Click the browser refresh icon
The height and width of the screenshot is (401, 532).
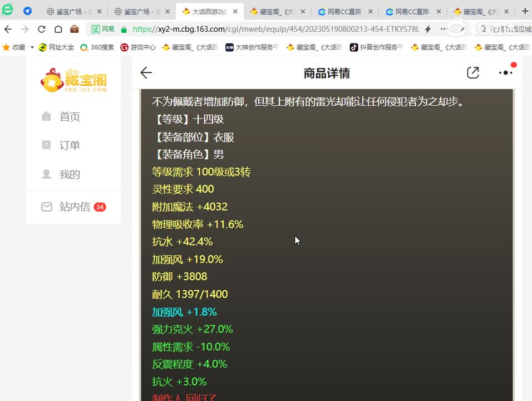(42, 30)
